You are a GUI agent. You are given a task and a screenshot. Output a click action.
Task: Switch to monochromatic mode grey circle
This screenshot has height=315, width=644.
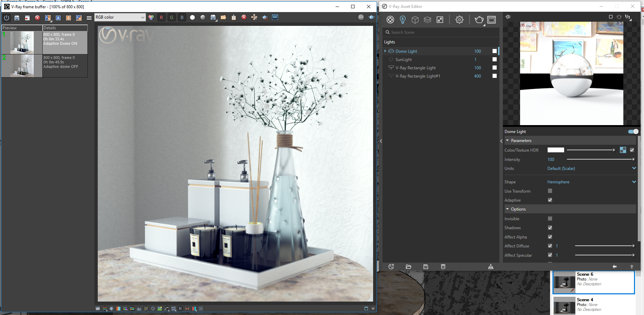[x=203, y=17]
